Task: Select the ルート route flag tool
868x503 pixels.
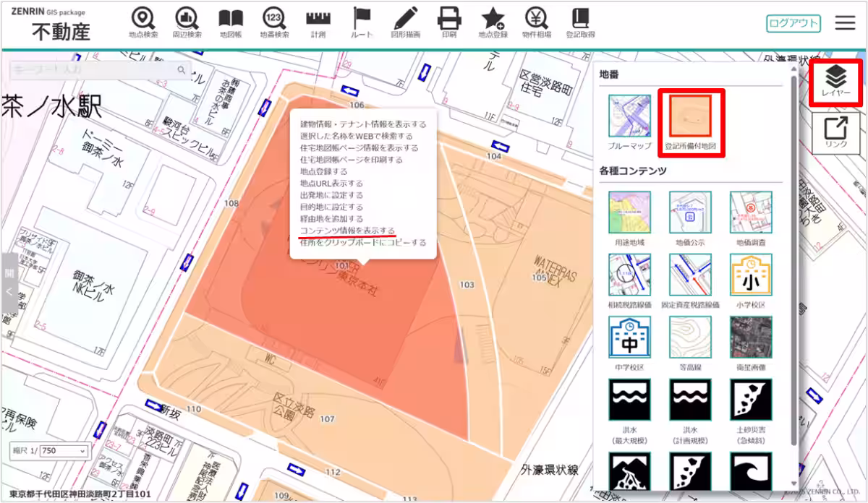Action: click(x=362, y=22)
